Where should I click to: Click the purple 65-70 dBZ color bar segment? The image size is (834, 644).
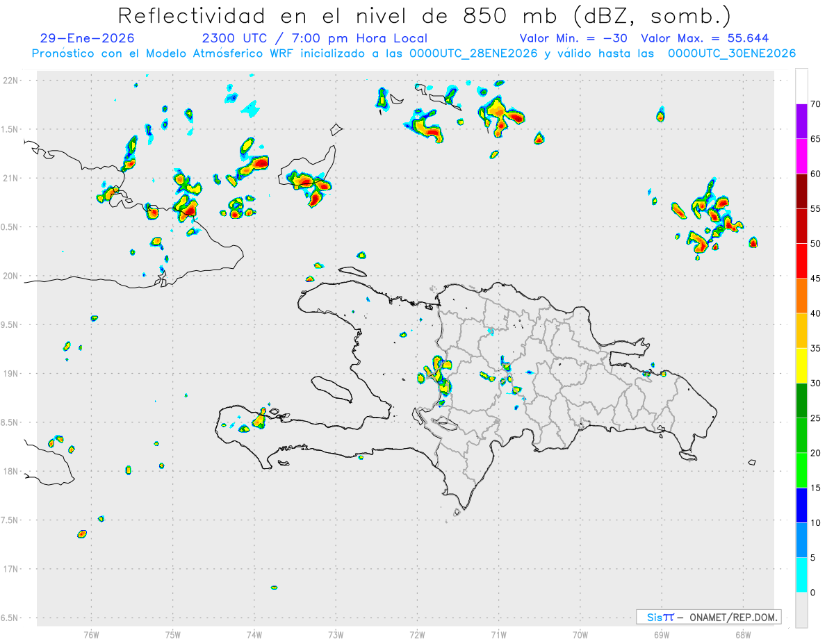click(x=801, y=121)
